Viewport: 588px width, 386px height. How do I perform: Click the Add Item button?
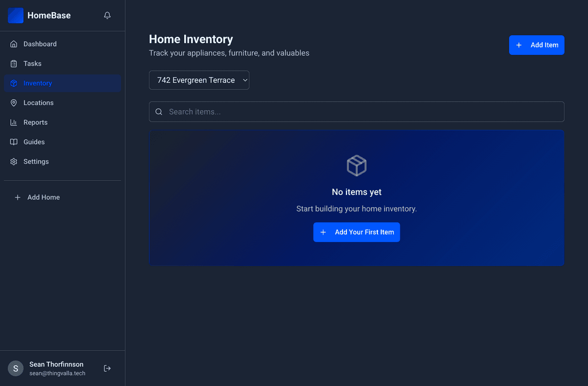(537, 45)
